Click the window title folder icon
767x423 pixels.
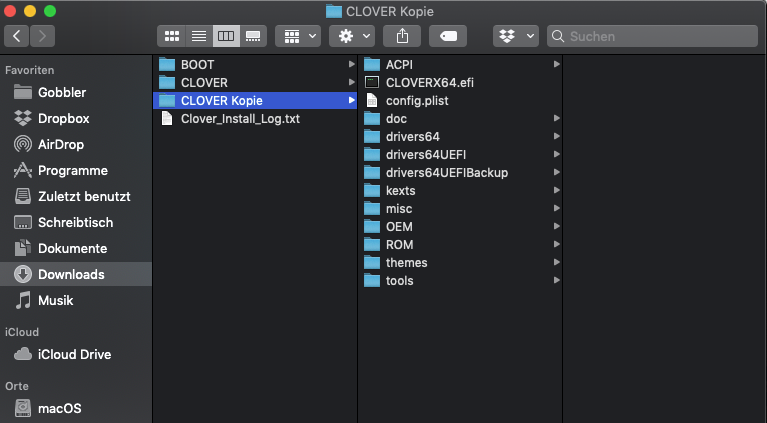[x=334, y=11]
